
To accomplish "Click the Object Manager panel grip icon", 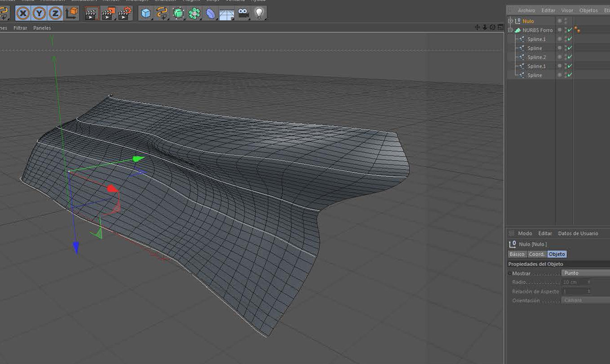I will 511,10.
